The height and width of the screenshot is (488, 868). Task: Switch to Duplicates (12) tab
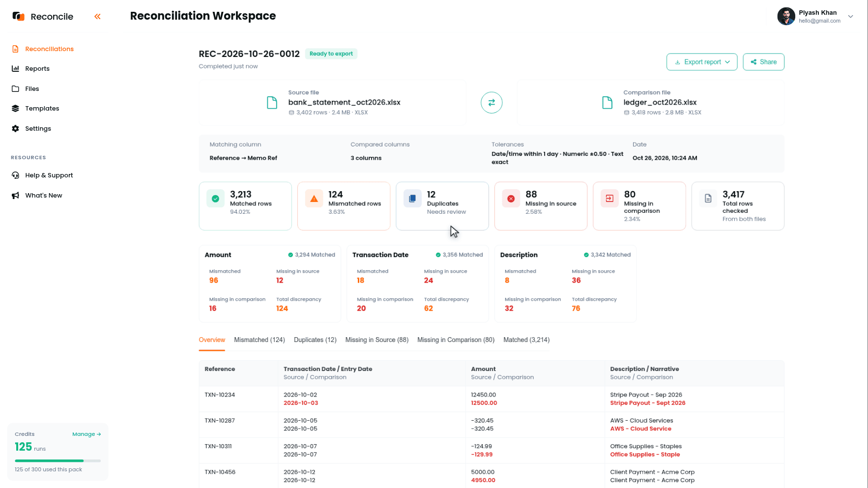point(315,340)
